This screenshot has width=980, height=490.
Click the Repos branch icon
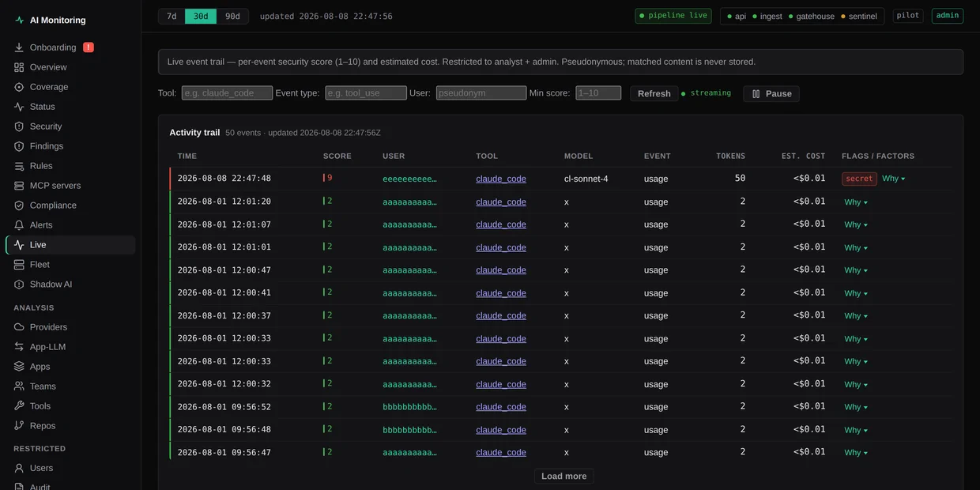click(x=19, y=426)
